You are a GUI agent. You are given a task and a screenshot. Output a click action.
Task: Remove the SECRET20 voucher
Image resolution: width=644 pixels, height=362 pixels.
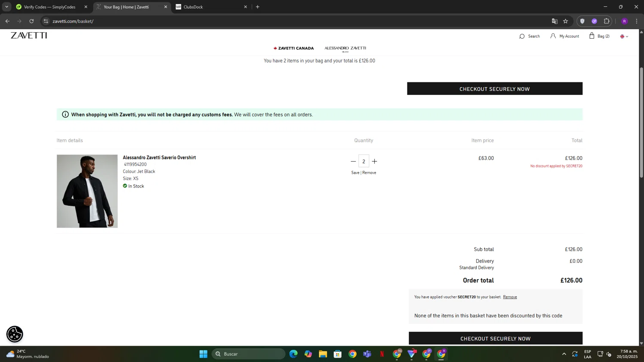click(510, 297)
